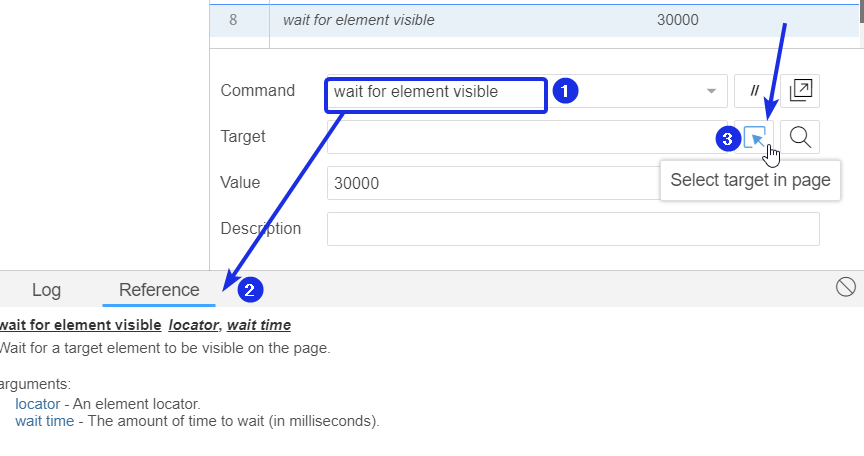Open the new window configuration icon
The image size is (864, 456).
tap(800, 91)
